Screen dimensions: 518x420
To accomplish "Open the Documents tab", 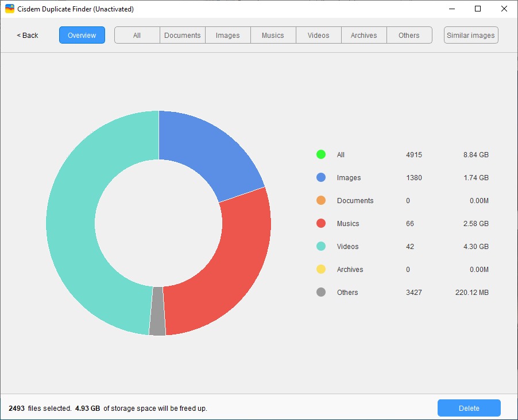I will point(183,35).
